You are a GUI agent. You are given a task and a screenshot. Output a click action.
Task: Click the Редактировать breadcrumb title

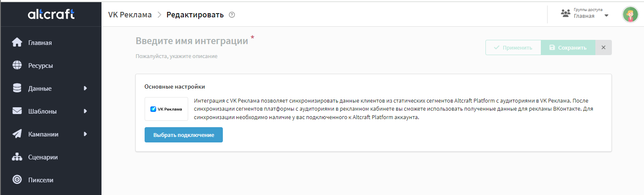pos(195,15)
